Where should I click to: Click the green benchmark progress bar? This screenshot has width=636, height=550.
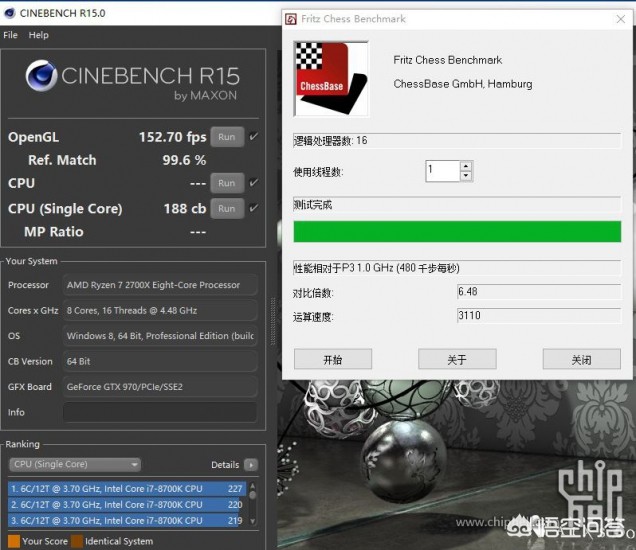tap(457, 232)
